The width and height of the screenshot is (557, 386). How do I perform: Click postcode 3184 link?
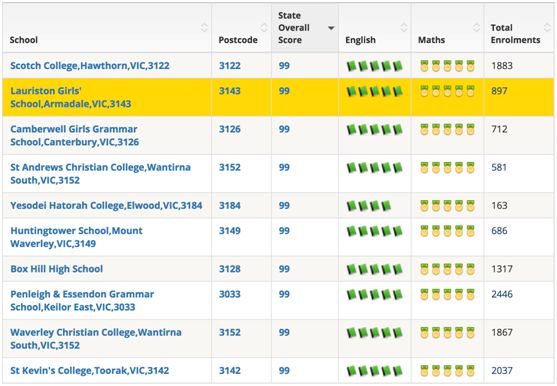coord(230,206)
